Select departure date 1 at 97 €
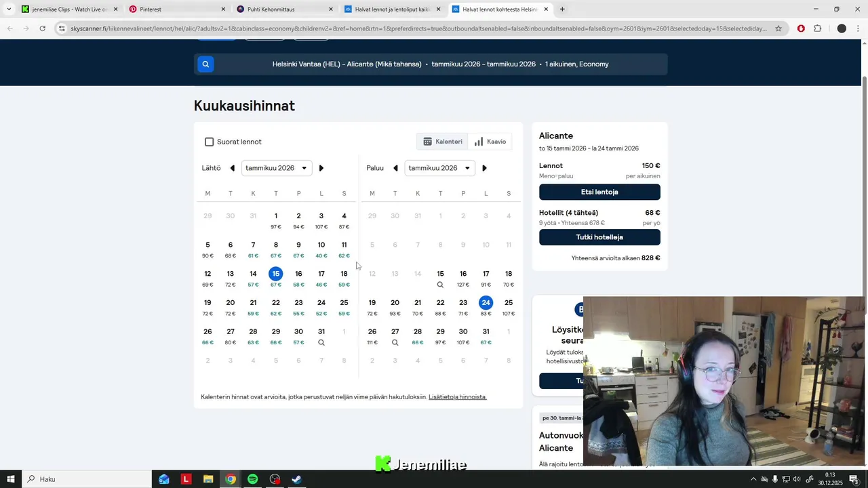Viewport: 868px width, 488px height. click(276, 220)
